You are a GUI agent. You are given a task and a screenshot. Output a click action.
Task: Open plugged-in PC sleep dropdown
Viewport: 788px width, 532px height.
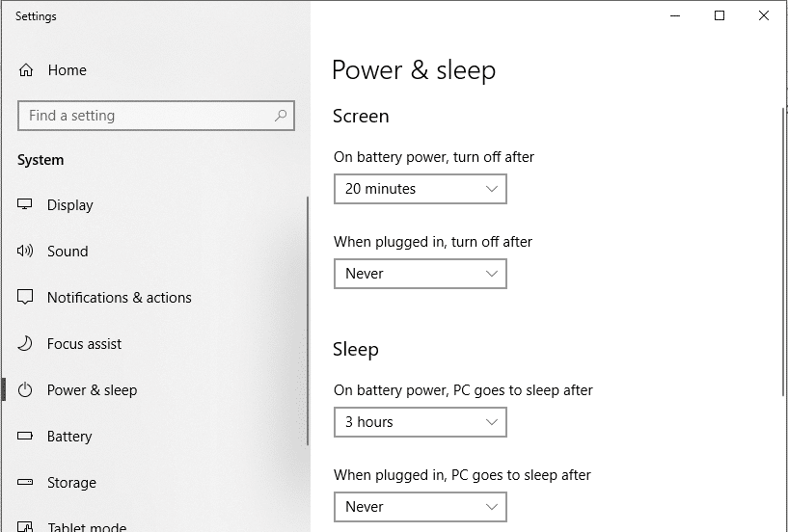[420, 507]
